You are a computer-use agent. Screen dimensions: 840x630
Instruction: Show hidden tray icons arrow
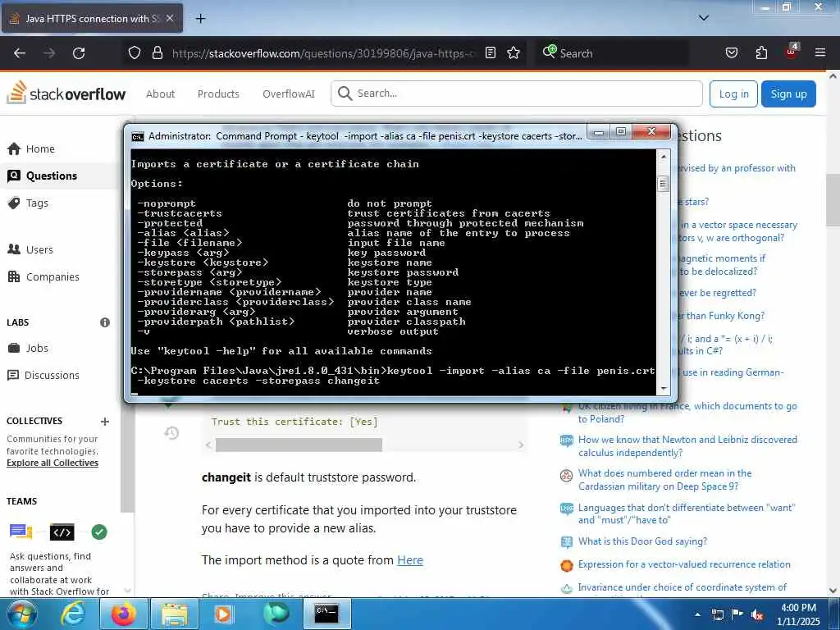point(697,615)
